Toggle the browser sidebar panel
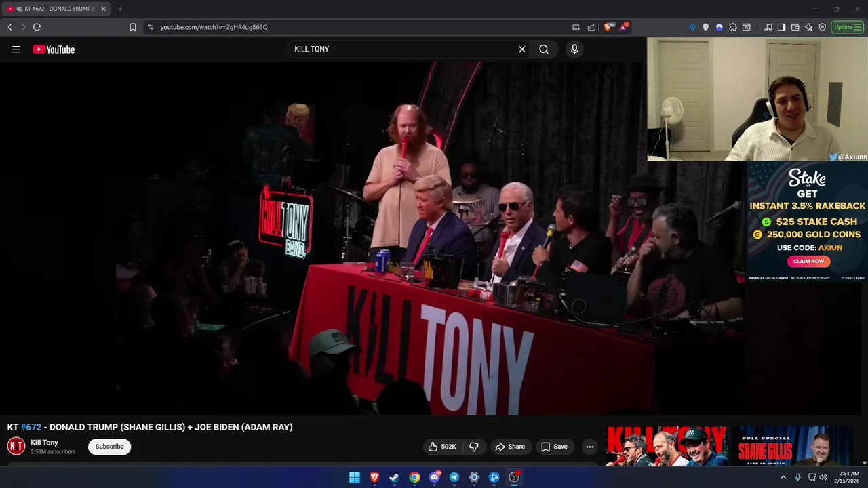Screen dimensions: 868x488 (781, 27)
